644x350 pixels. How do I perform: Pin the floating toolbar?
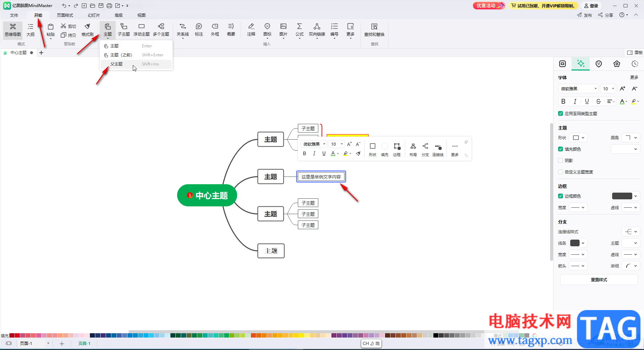[466, 142]
